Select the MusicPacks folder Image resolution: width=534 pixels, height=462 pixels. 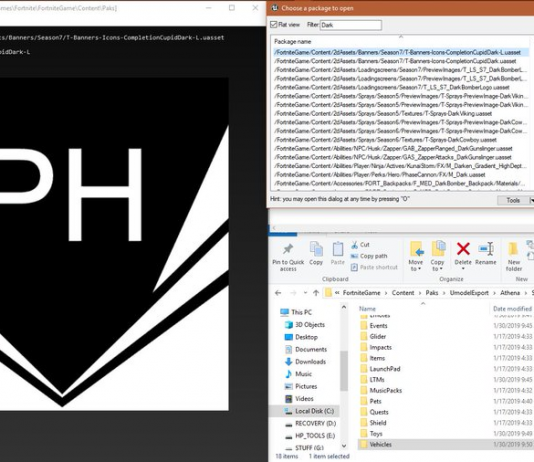click(x=381, y=391)
